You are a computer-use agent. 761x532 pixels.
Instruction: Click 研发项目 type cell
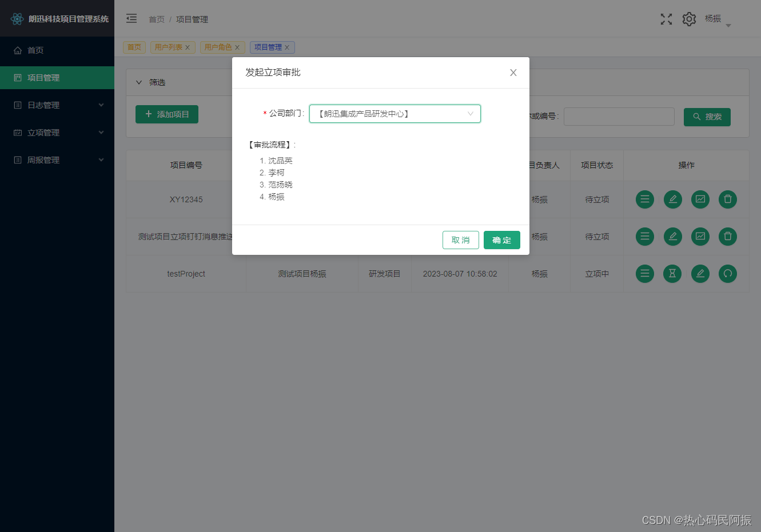[385, 274]
